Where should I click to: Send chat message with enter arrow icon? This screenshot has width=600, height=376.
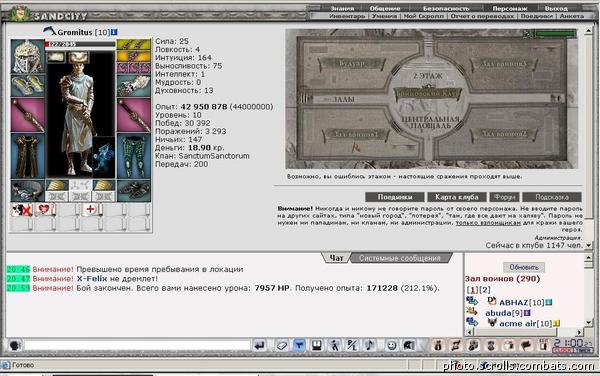259,345
